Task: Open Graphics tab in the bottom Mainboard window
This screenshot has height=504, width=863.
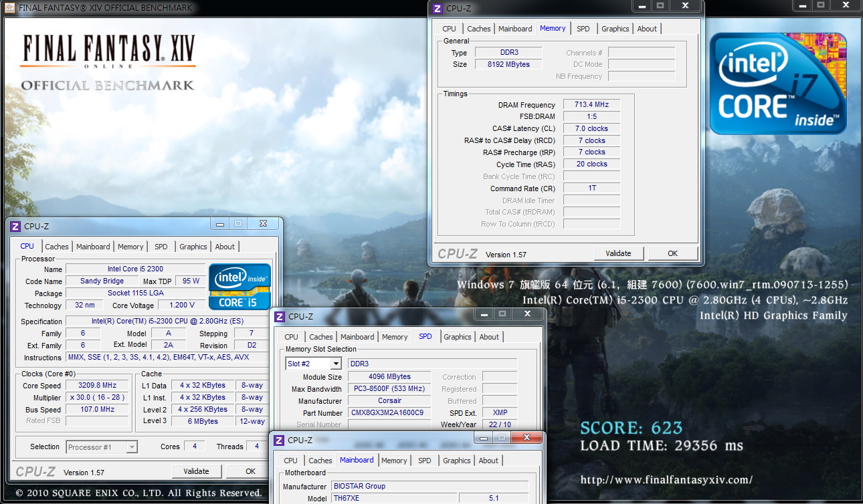Action: [x=457, y=461]
